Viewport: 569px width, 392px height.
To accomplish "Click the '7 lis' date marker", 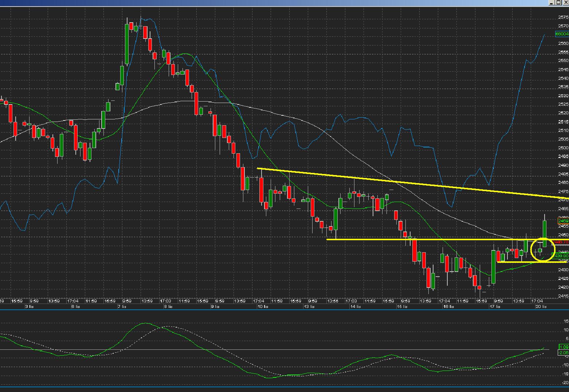I will tap(122, 306).
